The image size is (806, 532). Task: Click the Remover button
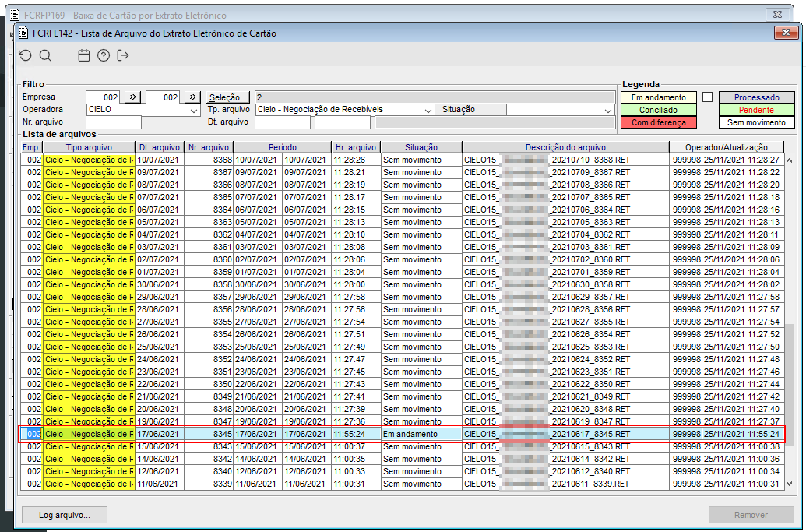pyautogui.click(x=751, y=515)
